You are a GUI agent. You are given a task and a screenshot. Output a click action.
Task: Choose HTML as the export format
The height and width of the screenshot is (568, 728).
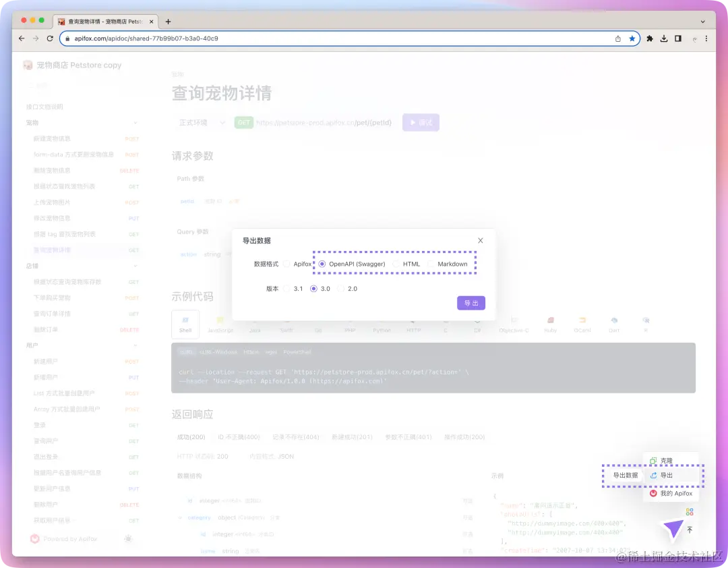396,264
